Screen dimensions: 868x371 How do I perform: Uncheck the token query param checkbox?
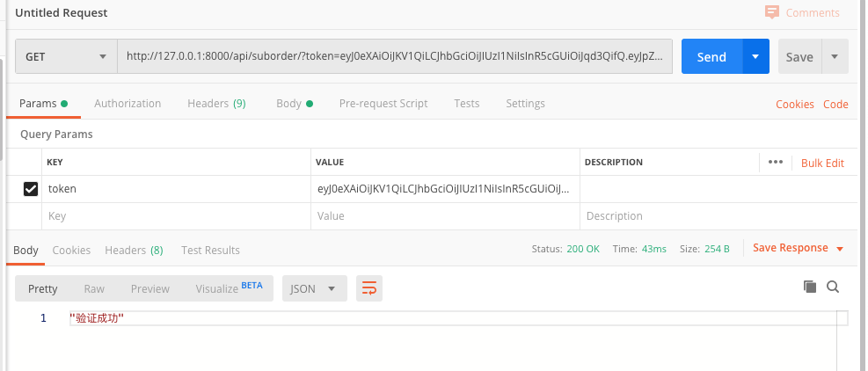[31, 189]
